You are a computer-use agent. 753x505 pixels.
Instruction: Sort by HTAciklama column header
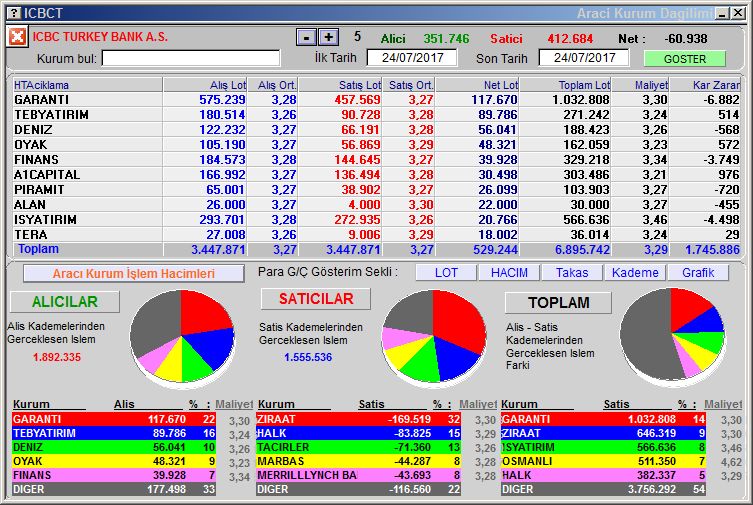pyautogui.click(x=87, y=85)
